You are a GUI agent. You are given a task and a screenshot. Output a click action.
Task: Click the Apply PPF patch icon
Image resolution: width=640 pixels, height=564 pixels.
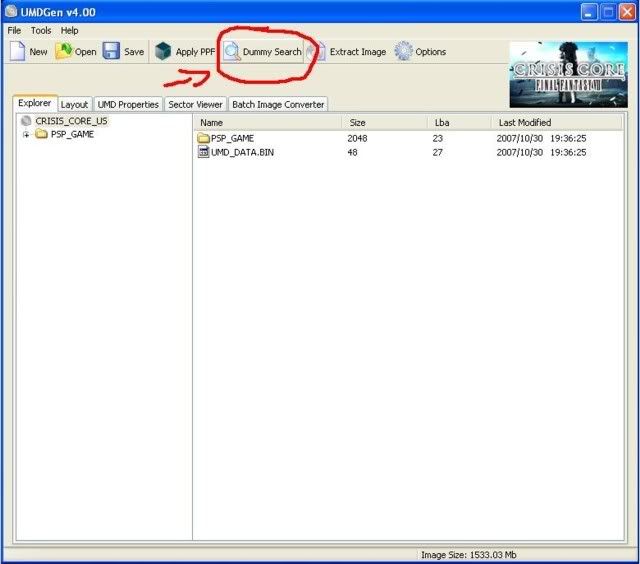click(x=163, y=52)
